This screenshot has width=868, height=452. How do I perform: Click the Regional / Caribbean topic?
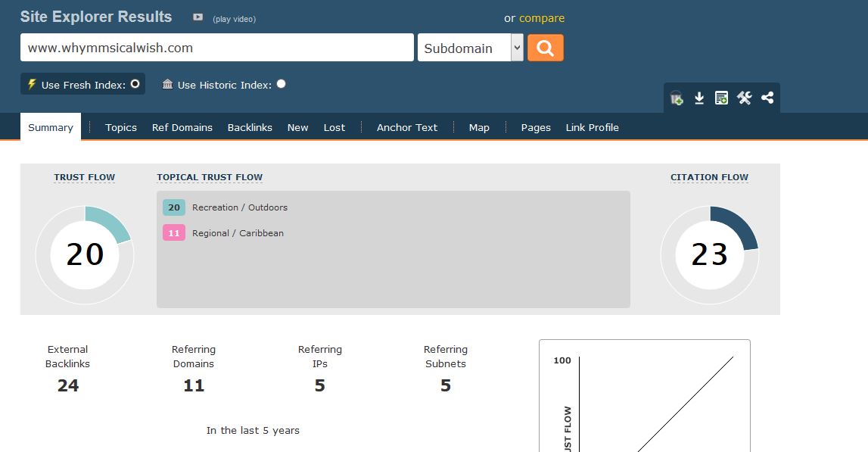pyautogui.click(x=238, y=233)
